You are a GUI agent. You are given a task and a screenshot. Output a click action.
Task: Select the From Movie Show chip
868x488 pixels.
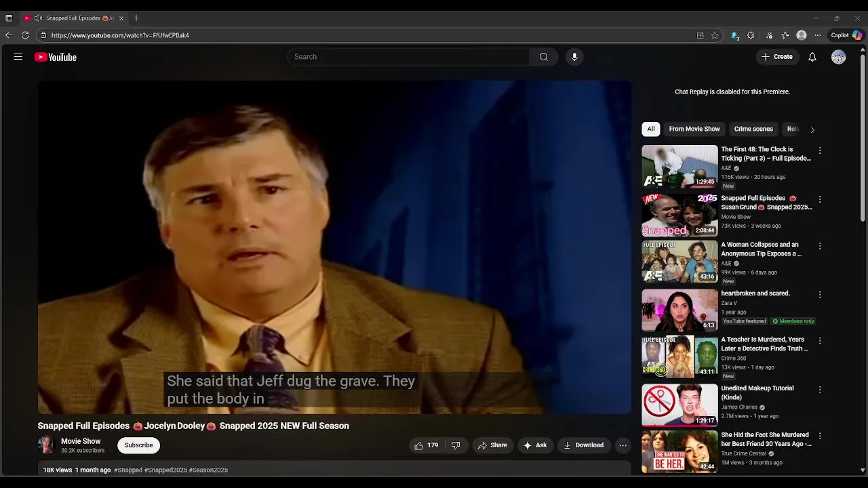(694, 129)
